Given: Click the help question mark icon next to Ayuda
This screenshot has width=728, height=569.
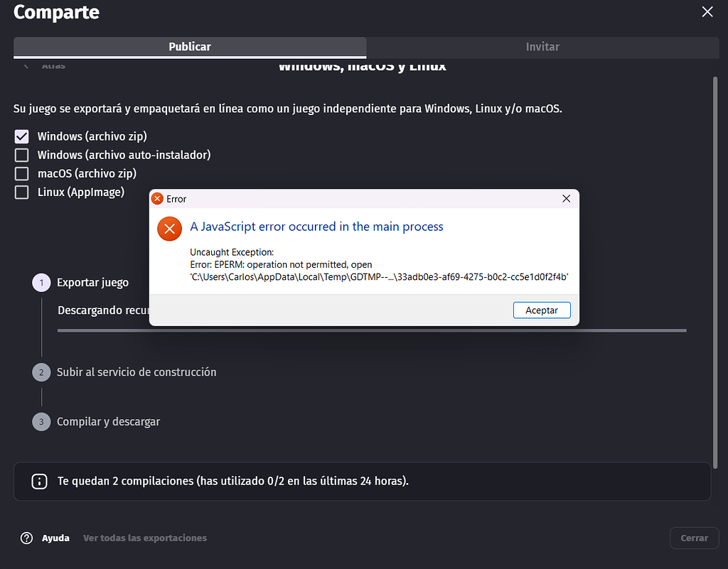Looking at the screenshot, I should tap(26, 538).
